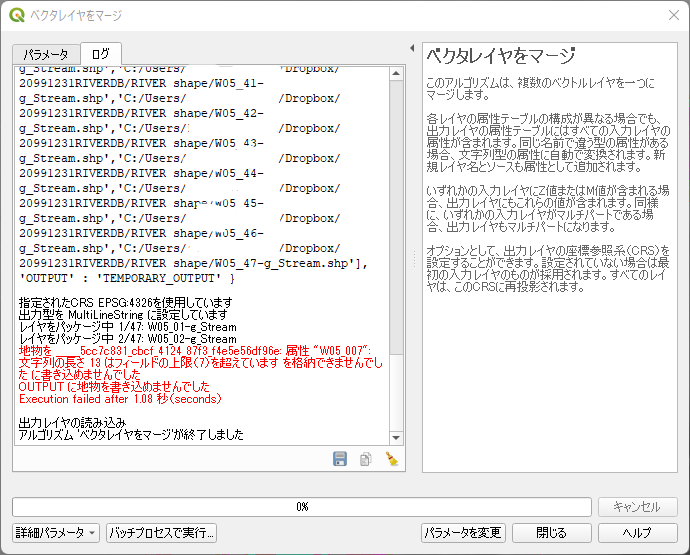The height and width of the screenshot is (555, 690).
Task: Click the splitter handle beside help panel
Action: point(414,259)
